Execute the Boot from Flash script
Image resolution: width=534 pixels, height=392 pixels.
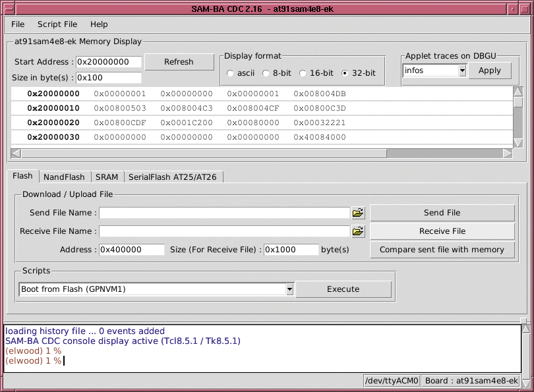[344, 289]
